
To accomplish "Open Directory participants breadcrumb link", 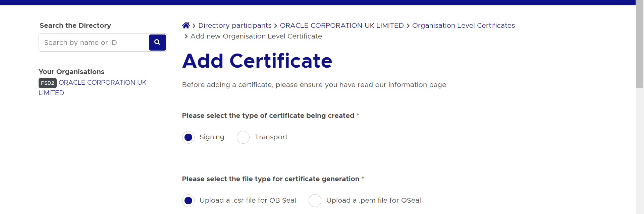I will (x=234, y=25).
